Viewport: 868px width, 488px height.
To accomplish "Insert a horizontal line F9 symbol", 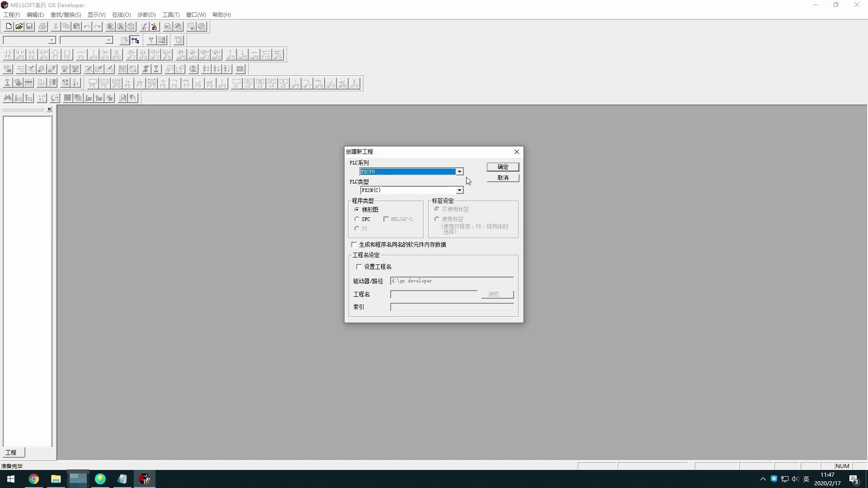I will click(x=80, y=54).
